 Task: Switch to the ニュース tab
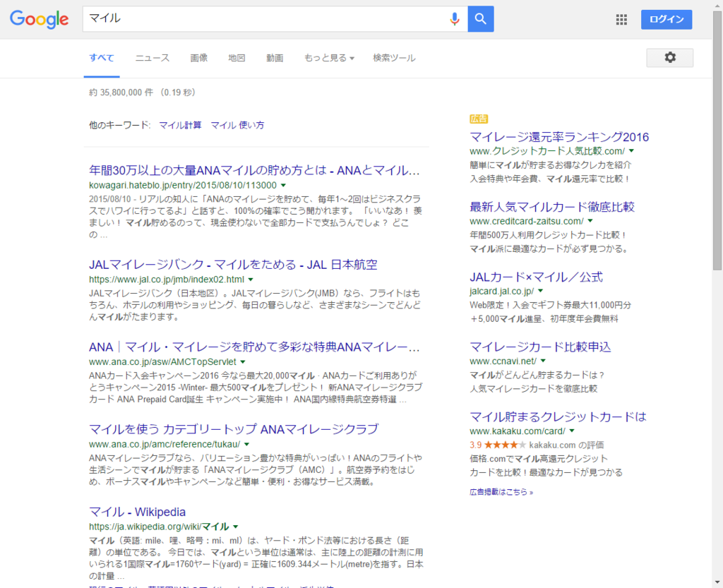pyautogui.click(x=153, y=58)
